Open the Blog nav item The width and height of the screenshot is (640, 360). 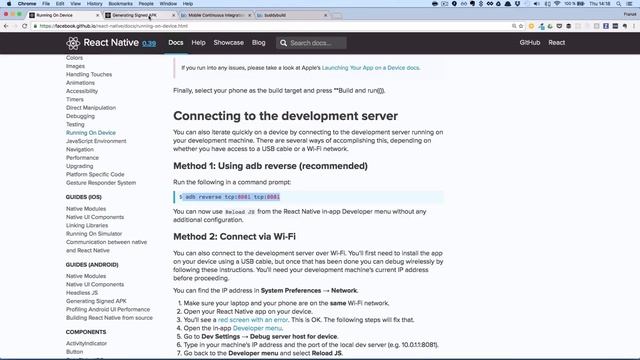(258, 43)
